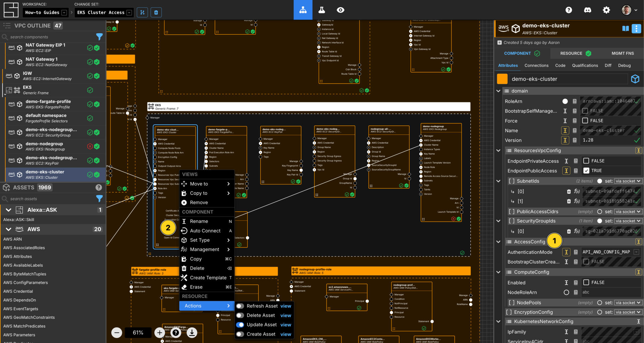Open the settings gear

point(606,10)
